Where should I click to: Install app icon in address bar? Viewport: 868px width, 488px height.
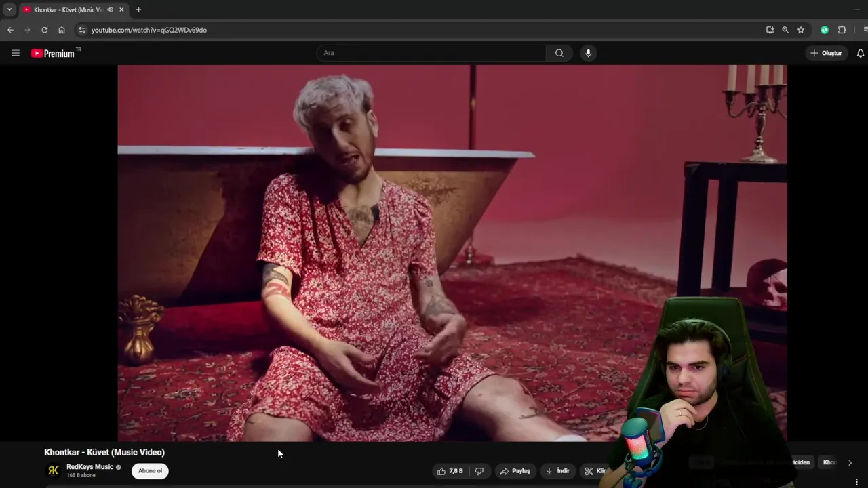770,30
